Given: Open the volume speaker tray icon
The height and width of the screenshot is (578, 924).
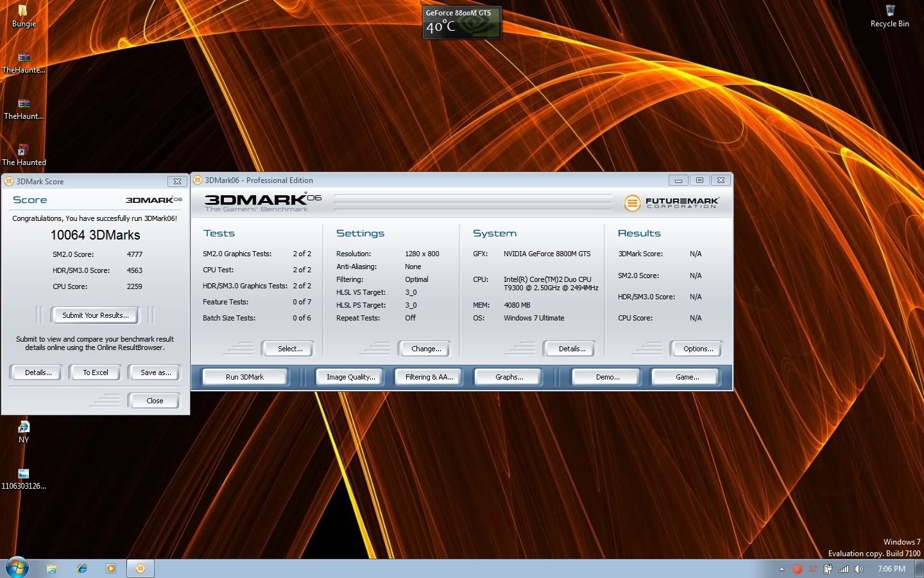Looking at the screenshot, I should point(859,569).
